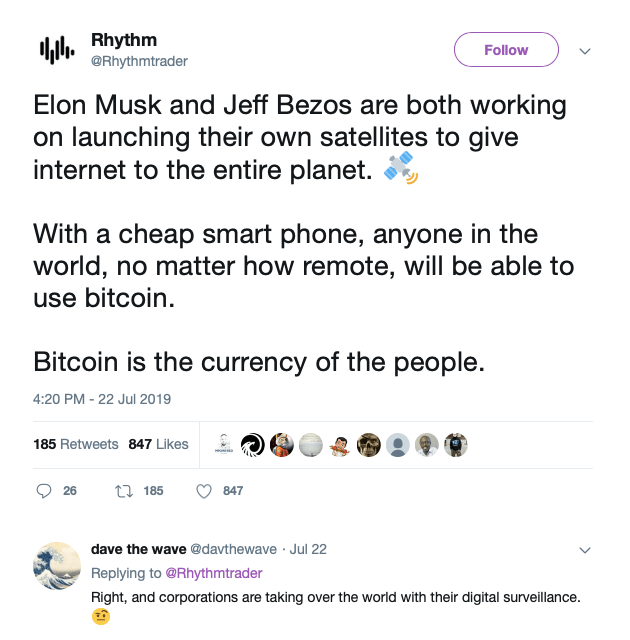Expand the chevron menu on dave's reply
Image resolution: width=630 pixels, height=640 pixels.
pyautogui.click(x=586, y=550)
